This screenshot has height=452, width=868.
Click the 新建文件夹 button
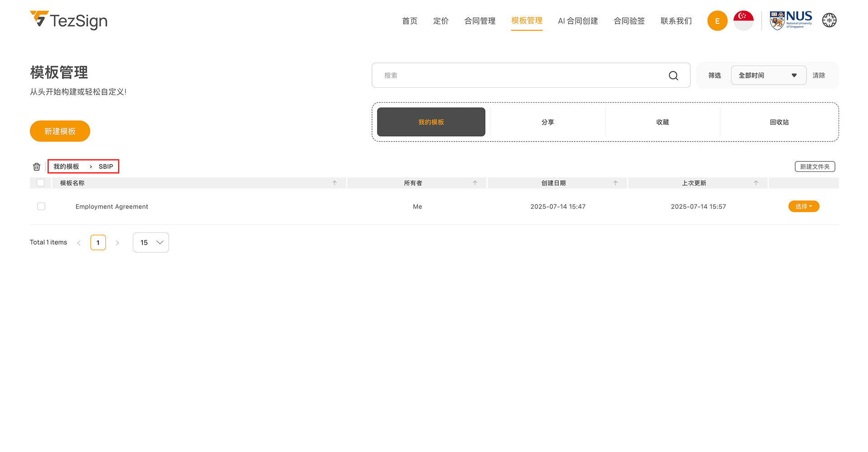click(x=815, y=167)
